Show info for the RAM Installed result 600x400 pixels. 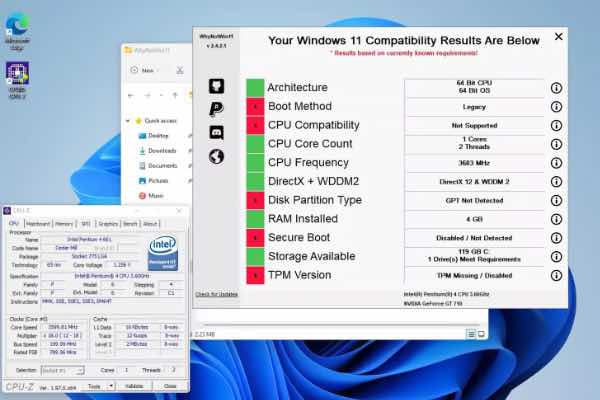pos(556,219)
